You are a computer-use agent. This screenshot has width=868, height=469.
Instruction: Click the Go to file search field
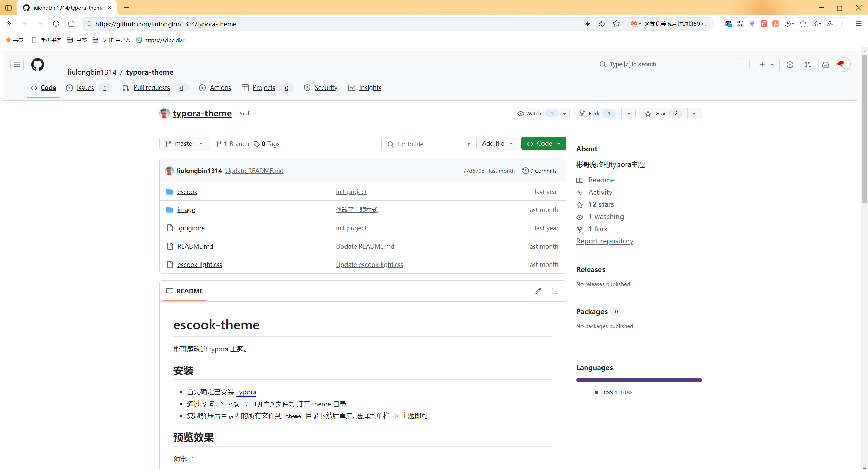click(427, 144)
